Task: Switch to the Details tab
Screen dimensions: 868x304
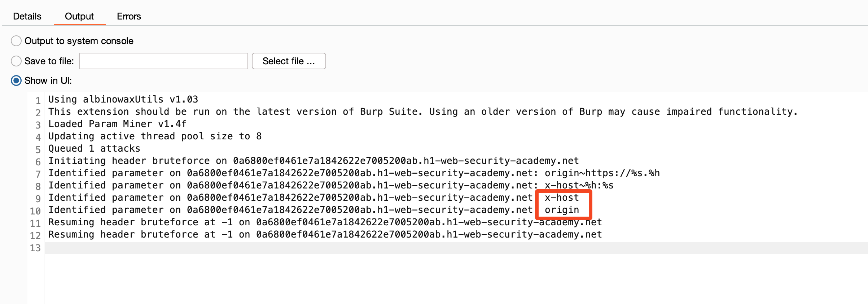Action: pyautogui.click(x=27, y=16)
